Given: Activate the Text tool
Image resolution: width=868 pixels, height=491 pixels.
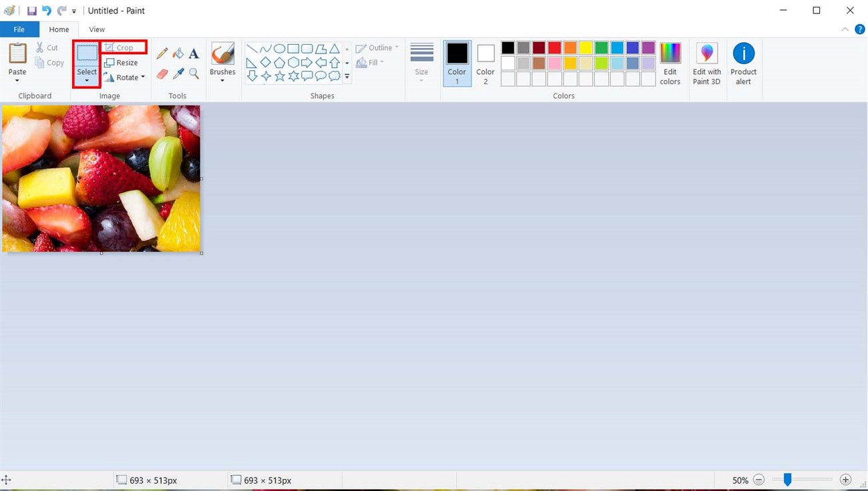Looking at the screenshot, I should pyautogui.click(x=194, y=53).
